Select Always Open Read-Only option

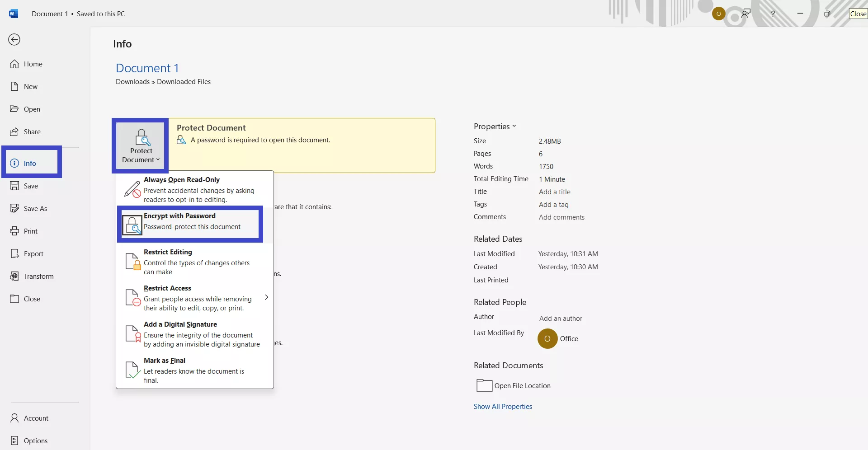[x=194, y=189]
